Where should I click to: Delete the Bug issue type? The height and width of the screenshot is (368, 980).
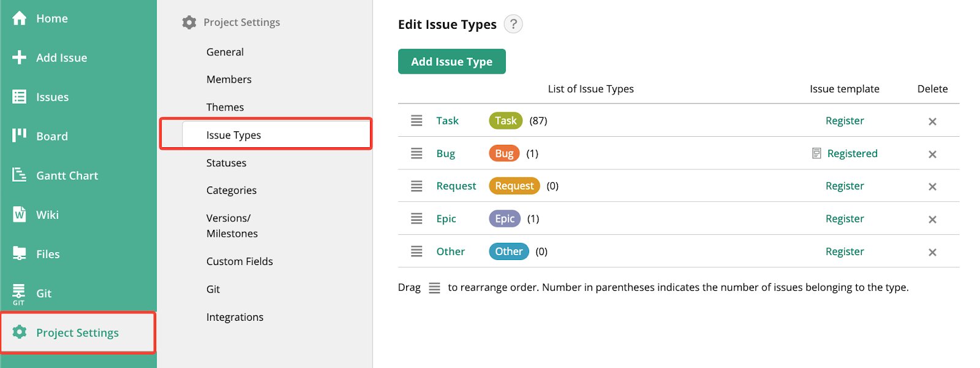coord(932,154)
